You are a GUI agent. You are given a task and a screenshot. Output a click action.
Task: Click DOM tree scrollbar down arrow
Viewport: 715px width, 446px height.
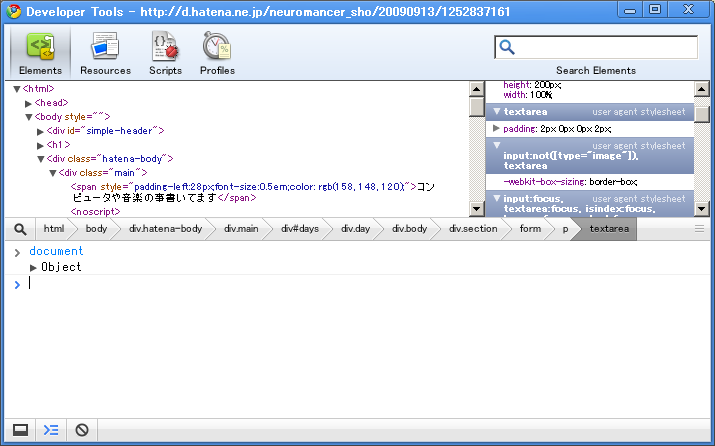(477, 209)
